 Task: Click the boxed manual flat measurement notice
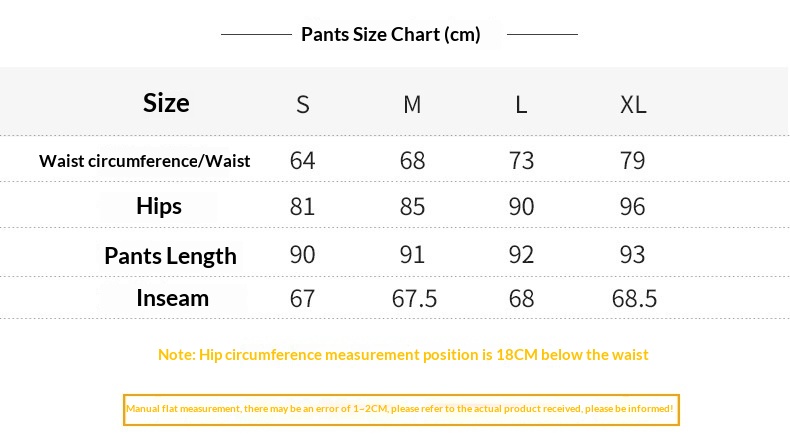(401, 410)
